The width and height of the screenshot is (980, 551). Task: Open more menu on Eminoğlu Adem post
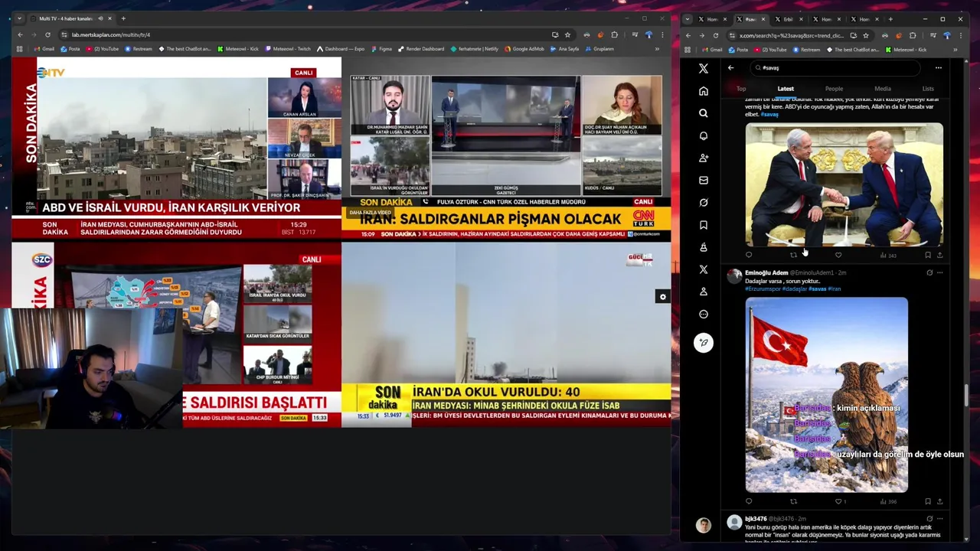[x=939, y=272]
